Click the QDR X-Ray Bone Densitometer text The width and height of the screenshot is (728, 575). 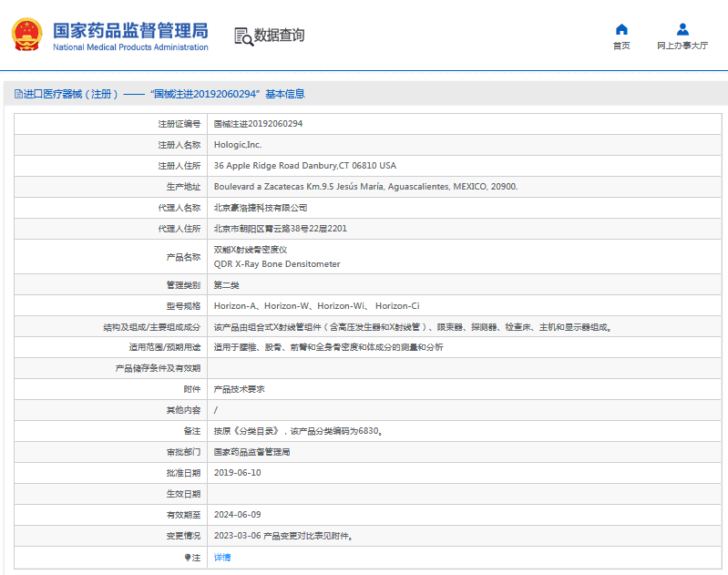tap(277, 264)
